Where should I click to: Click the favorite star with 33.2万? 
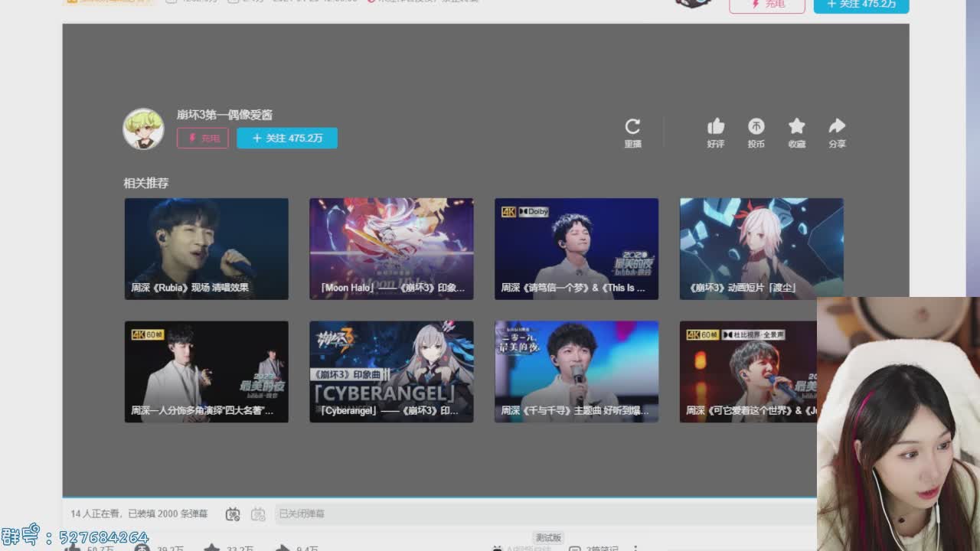coord(212,548)
